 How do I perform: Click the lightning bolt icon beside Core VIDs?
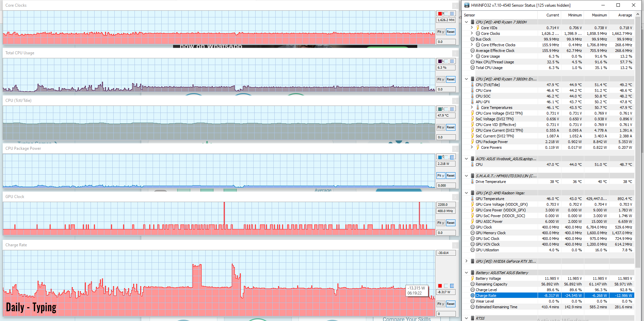pyautogui.click(x=478, y=28)
